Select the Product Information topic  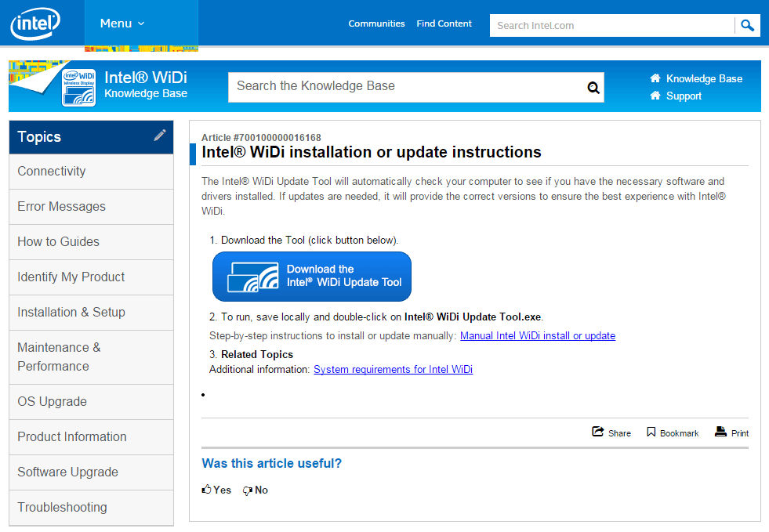(91, 437)
